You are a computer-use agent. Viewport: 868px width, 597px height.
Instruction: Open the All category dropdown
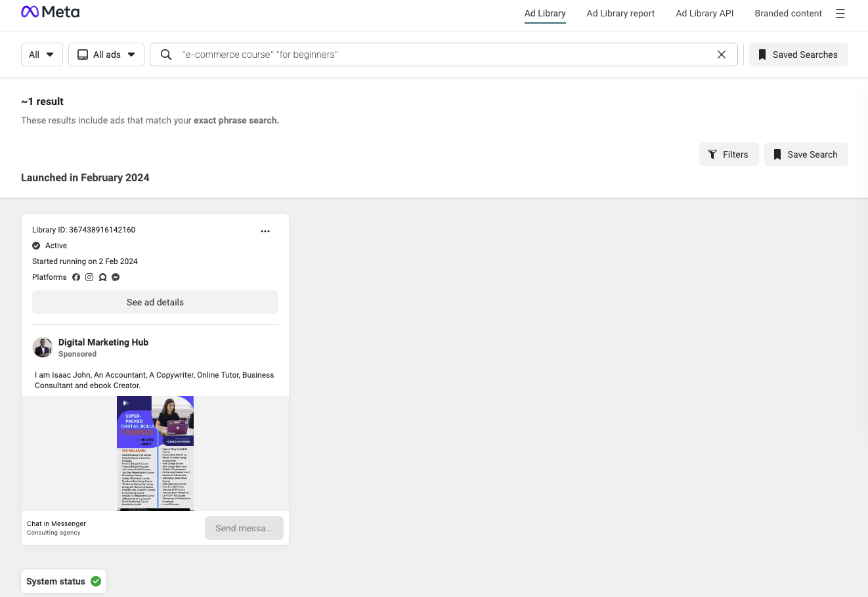coord(41,55)
